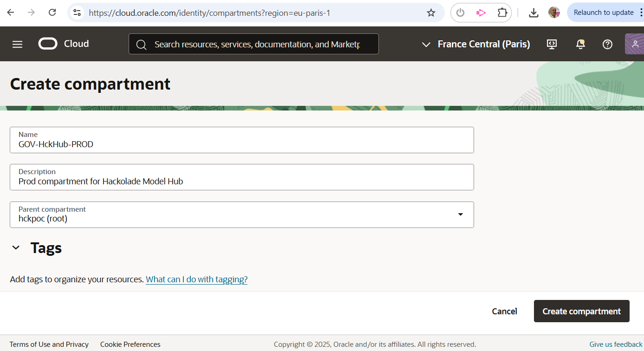Open browser downloads icon
This screenshot has height=351, width=644.
[x=533, y=13]
